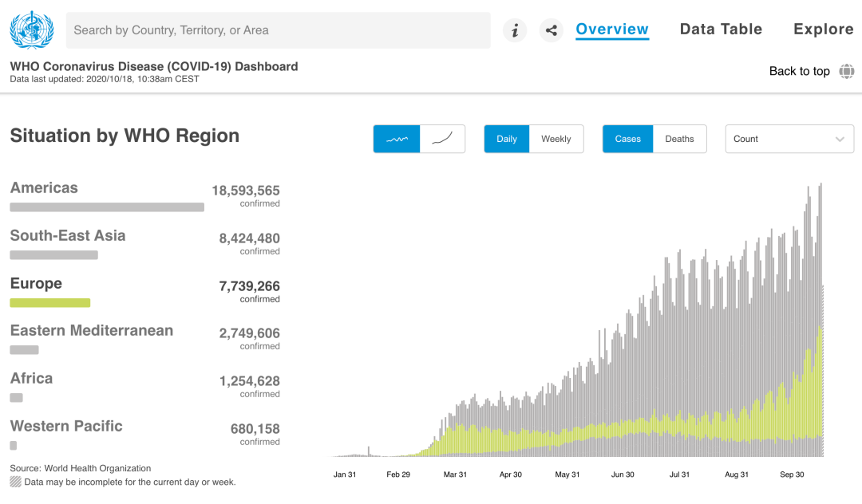Click Africa count 1,254,628

[x=250, y=381]
